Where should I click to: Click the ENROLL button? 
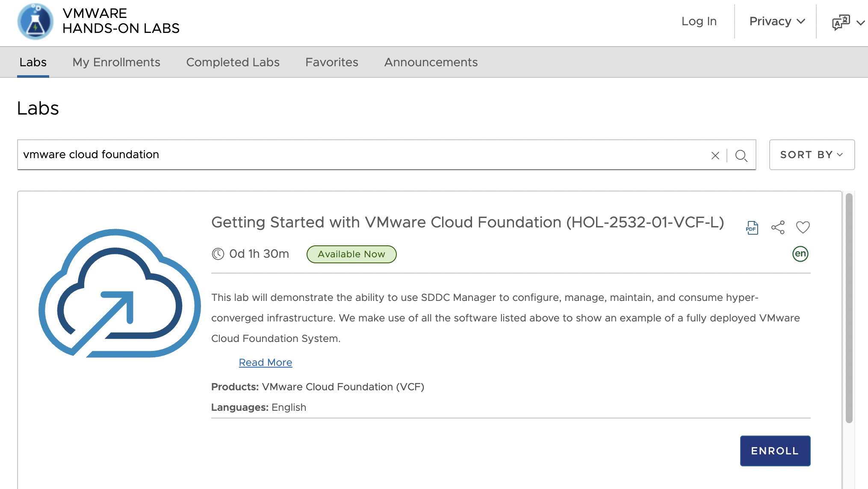point(775,451)
